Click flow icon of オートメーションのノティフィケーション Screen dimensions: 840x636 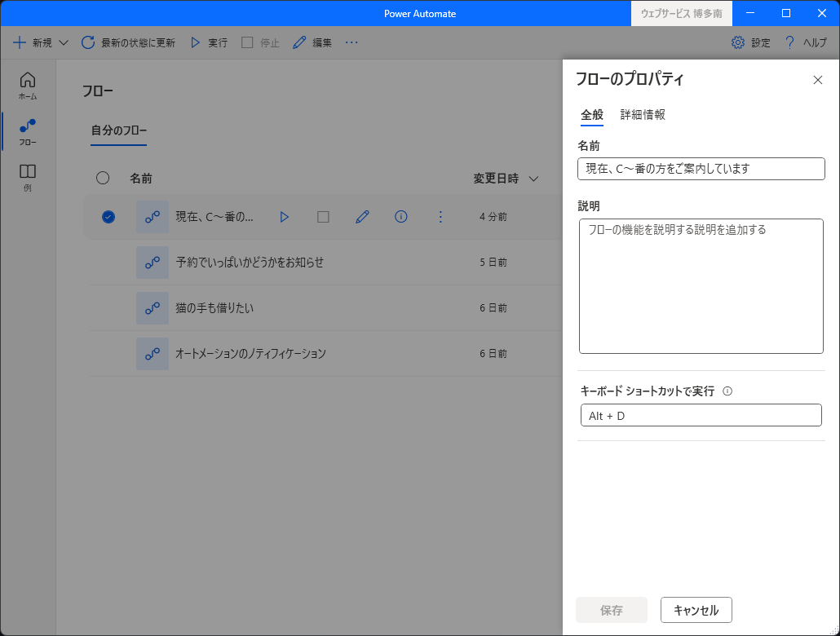click(153, 354)
